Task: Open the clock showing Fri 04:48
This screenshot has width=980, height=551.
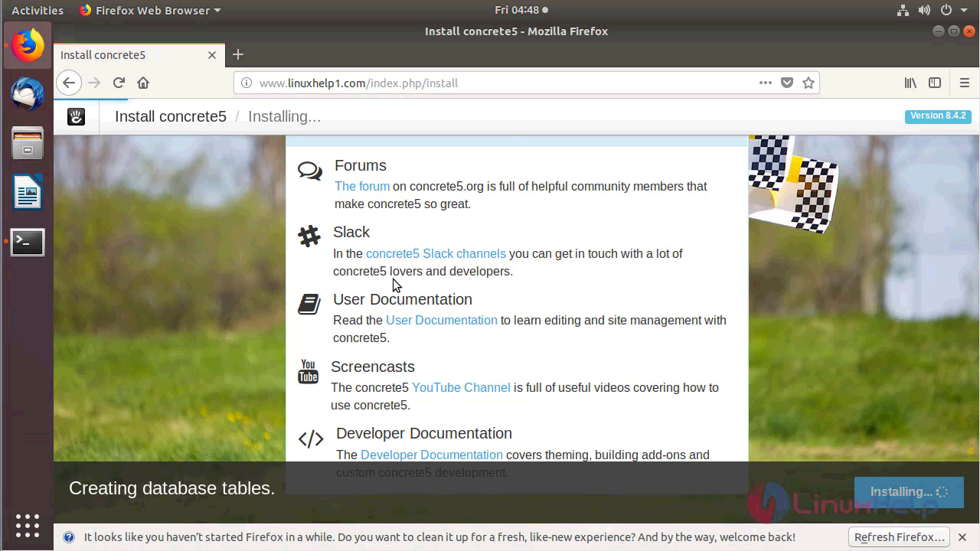Action: pos(518,10)
